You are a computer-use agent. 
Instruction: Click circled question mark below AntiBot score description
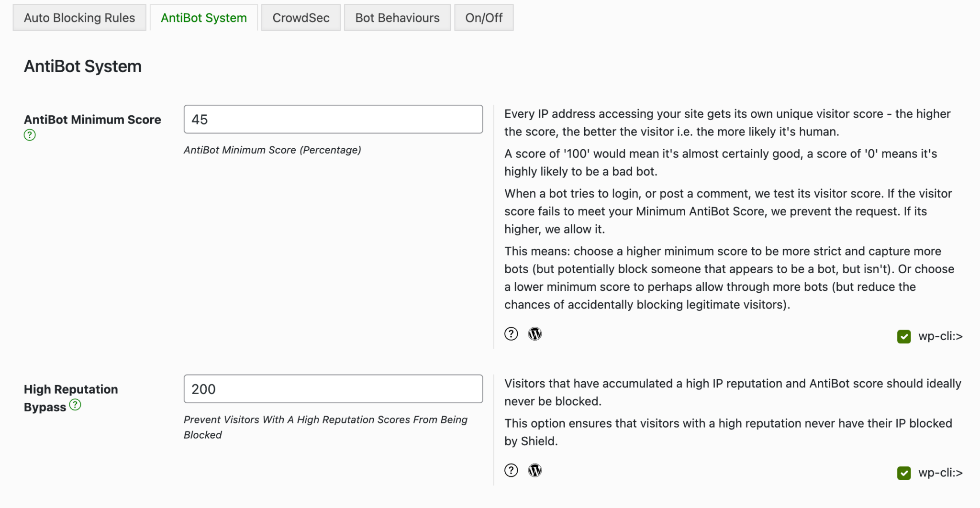tap(511, 334)
